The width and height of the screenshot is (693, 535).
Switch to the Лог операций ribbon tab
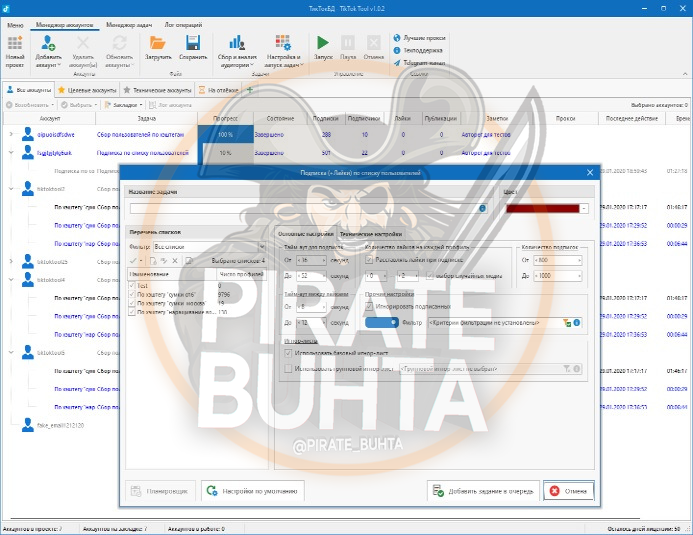183,25
